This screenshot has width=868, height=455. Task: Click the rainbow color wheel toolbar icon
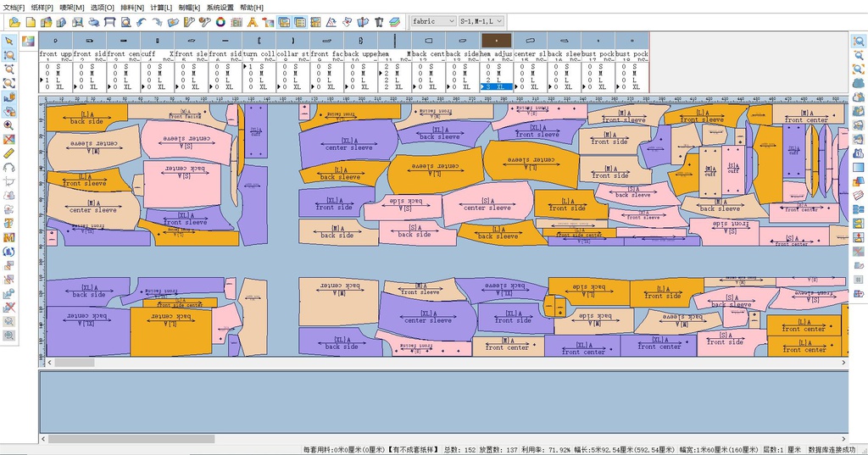(220, 22)
